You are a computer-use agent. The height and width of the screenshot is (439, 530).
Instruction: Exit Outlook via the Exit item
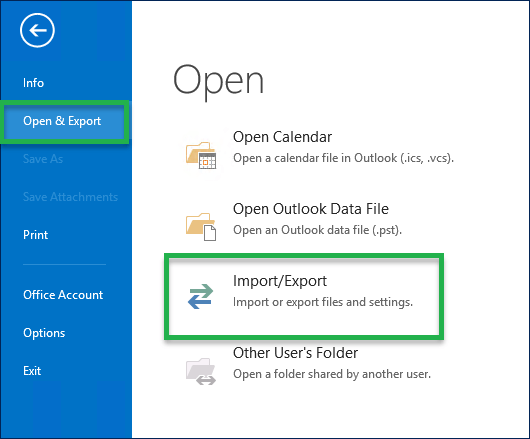[32, 371]
